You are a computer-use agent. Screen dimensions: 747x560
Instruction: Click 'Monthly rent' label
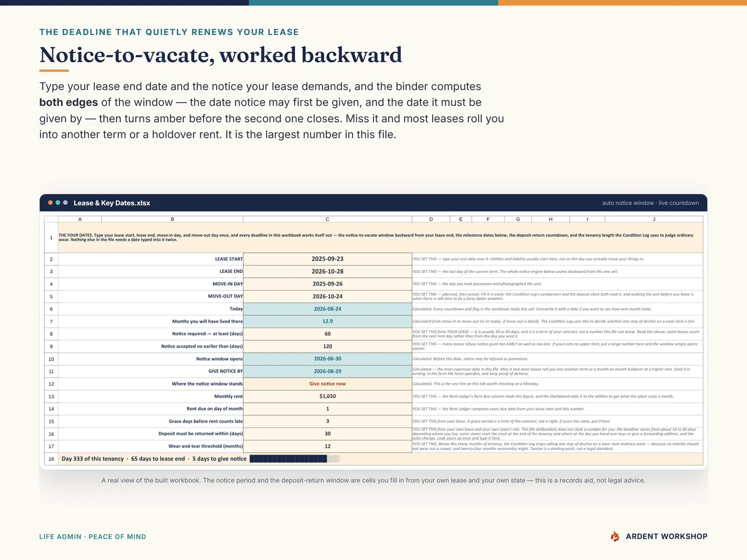tap(228, 396)
